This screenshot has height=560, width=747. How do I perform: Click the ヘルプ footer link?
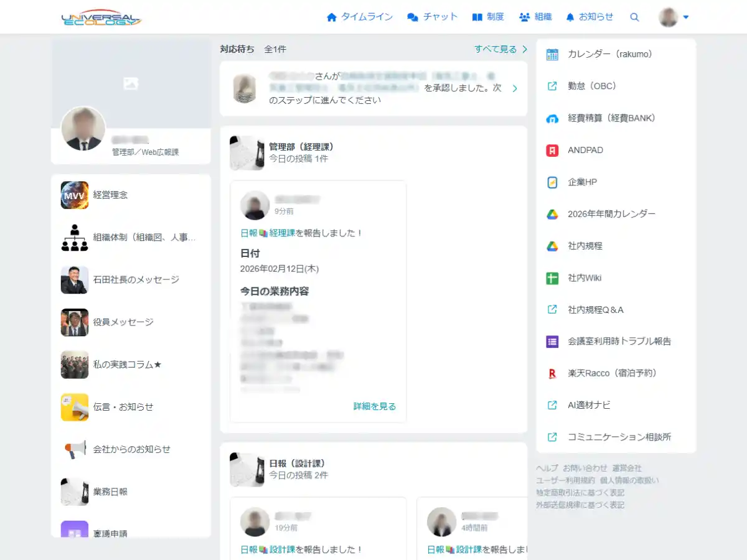click(x=547, y=468)
